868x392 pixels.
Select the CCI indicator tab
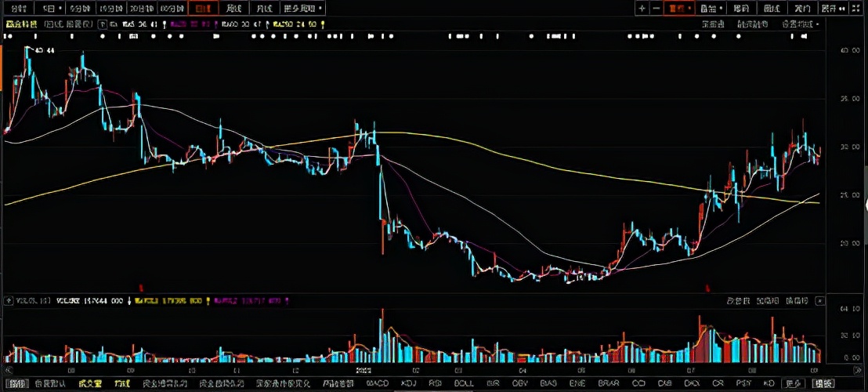(x=638, y=383)
